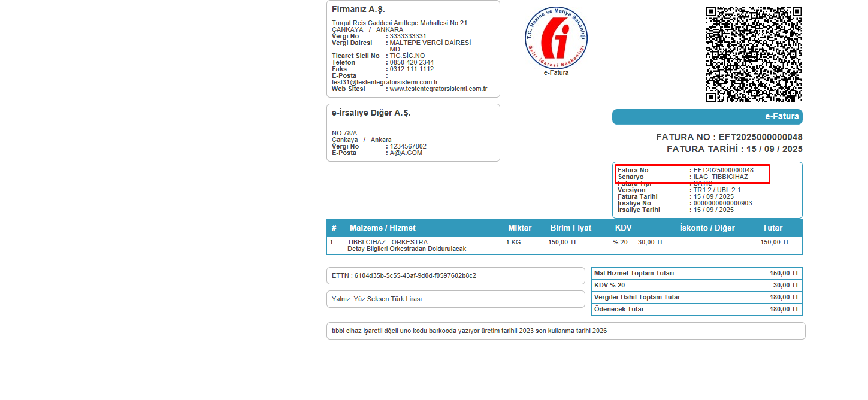Click the İrsaliye No value 0000000000000903
The image size is (868, 400).
tap(722, 204)
